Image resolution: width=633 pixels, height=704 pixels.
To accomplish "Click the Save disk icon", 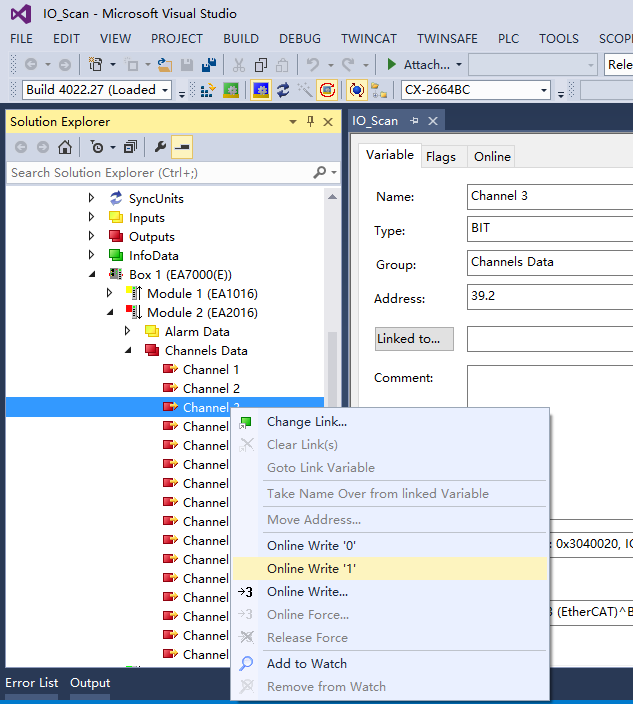I will [187, 65].
